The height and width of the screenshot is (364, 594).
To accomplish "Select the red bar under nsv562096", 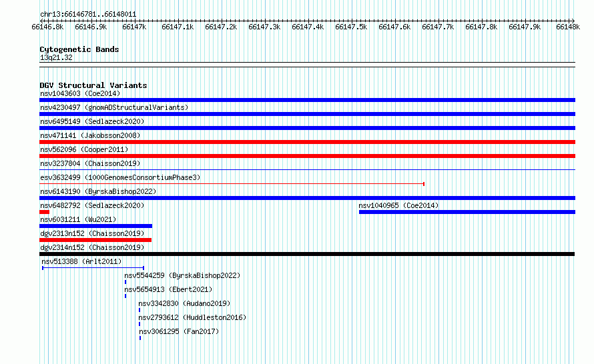I will 307,156.
